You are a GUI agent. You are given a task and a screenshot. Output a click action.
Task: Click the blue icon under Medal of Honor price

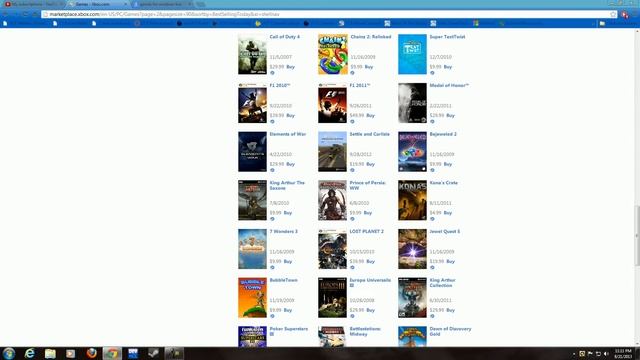pos(432,121)
